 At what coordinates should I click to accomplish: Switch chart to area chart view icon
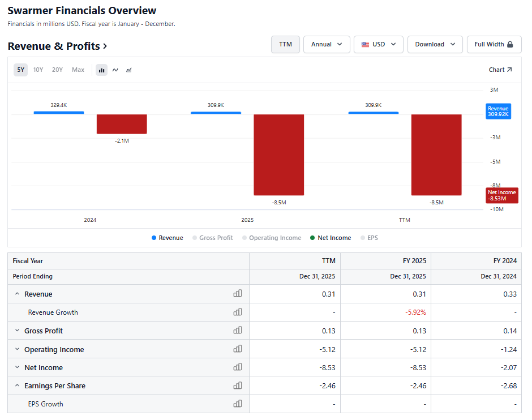pos(129,70)
